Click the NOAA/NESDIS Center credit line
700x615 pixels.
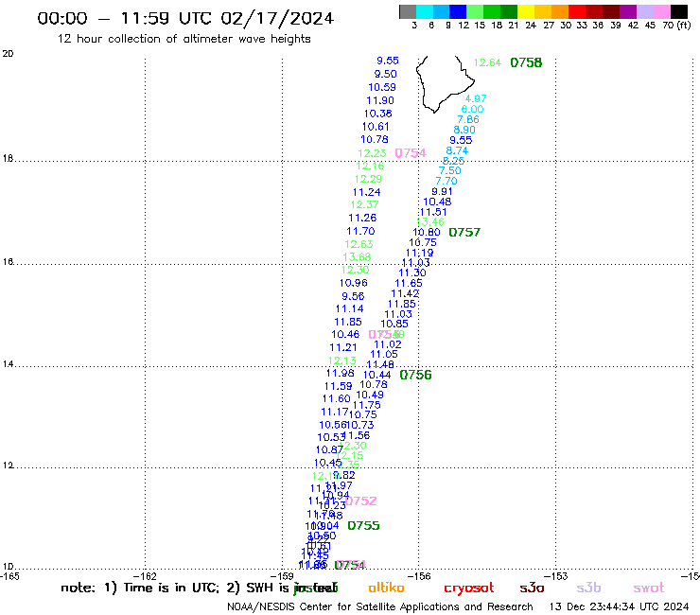(380, 606)
